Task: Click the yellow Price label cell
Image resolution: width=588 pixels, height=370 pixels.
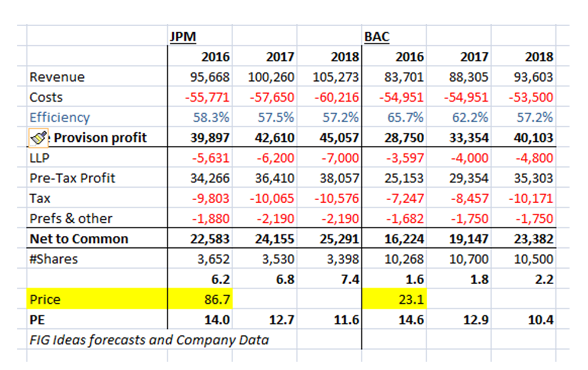Action: click(x=97, y=299)
